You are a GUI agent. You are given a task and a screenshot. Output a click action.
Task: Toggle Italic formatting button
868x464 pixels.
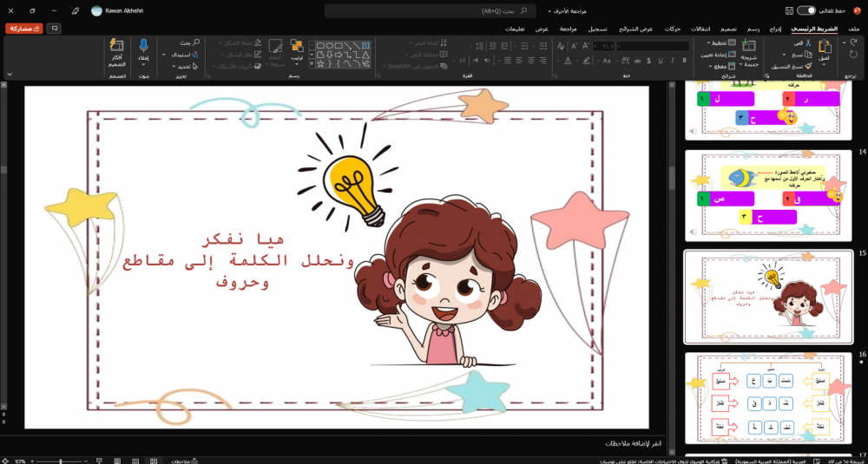coord(672,61)
